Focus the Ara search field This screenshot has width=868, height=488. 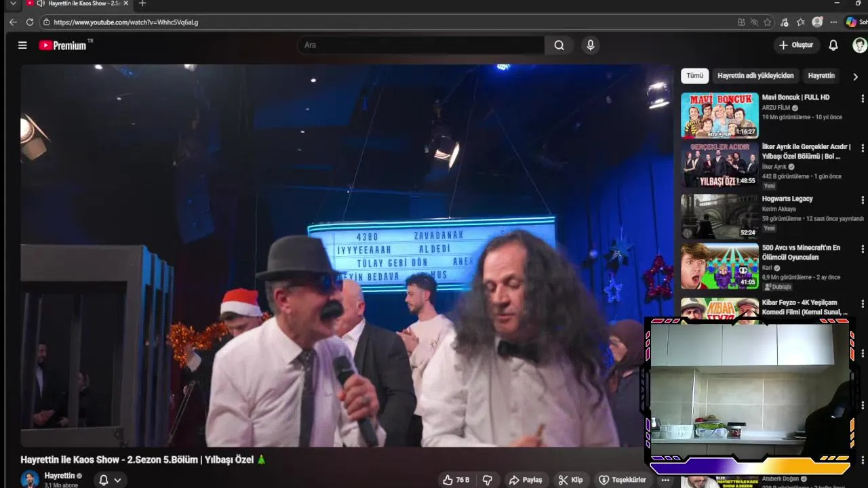point(420,45)
